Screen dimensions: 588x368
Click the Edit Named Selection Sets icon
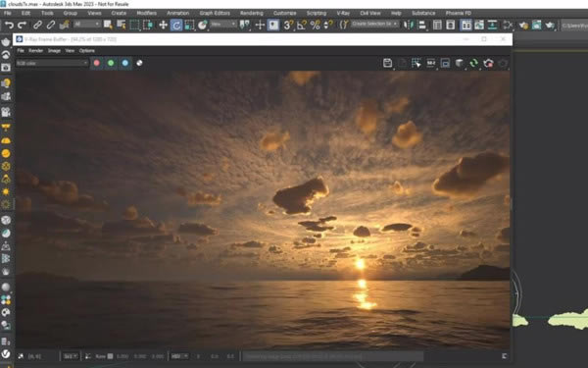[x=344, y=26]
